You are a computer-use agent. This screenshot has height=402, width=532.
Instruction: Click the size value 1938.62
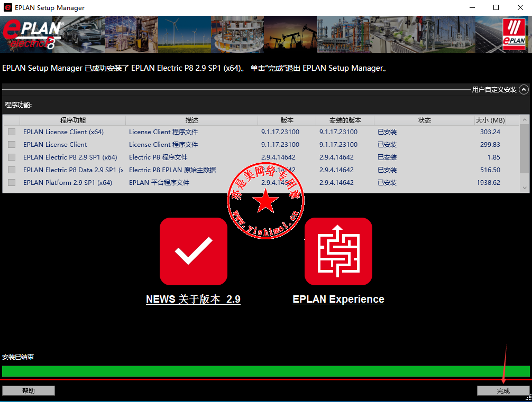click(489, 182)
